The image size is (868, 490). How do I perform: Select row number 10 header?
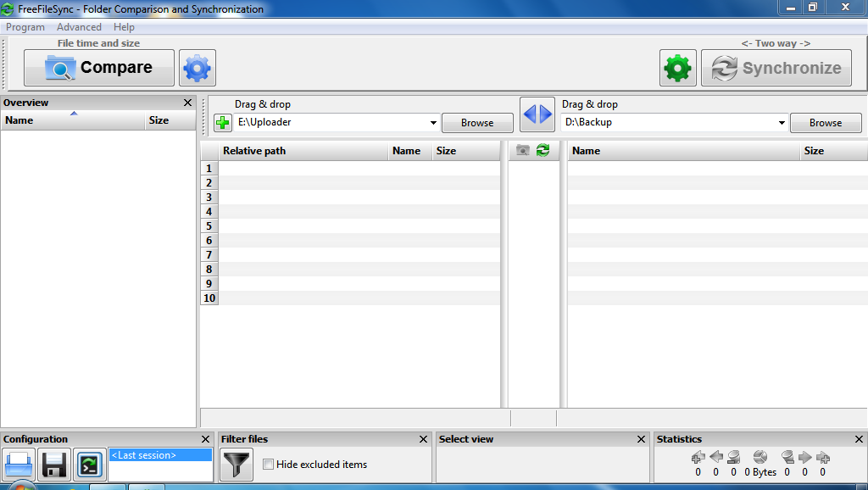click(209, 298)
